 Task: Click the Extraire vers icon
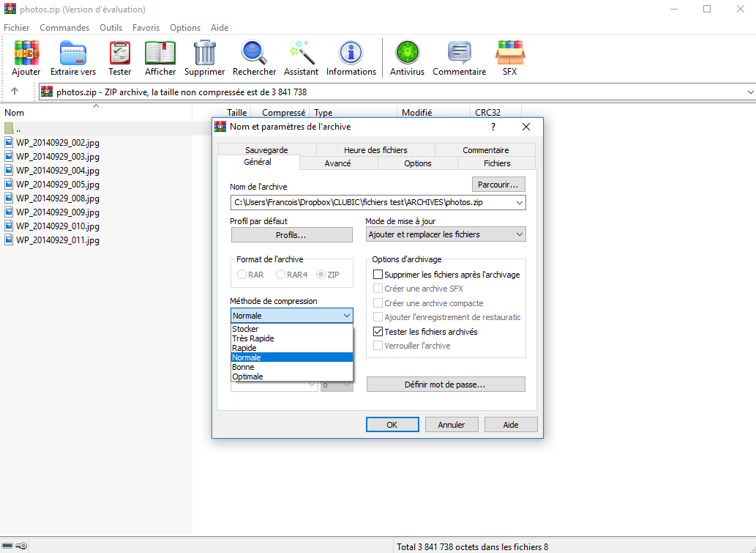(73, 58)
